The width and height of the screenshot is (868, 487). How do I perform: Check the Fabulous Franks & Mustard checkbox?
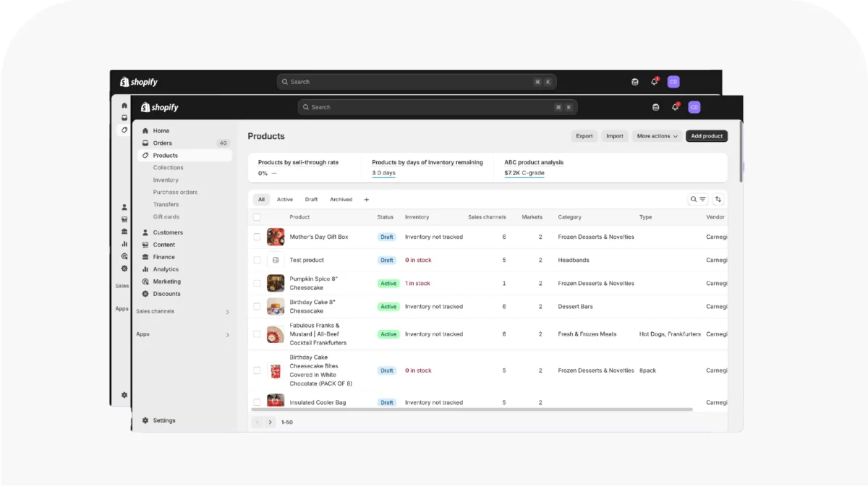click(257, 334)
